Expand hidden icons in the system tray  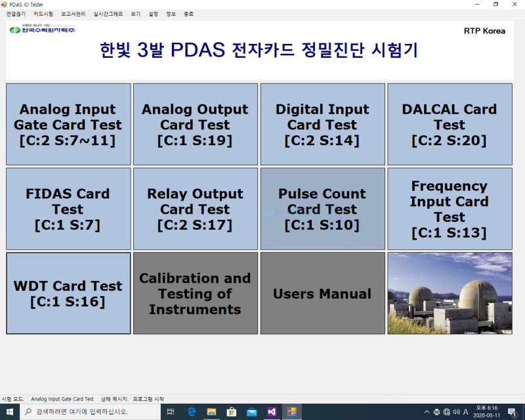pos(427,413)
